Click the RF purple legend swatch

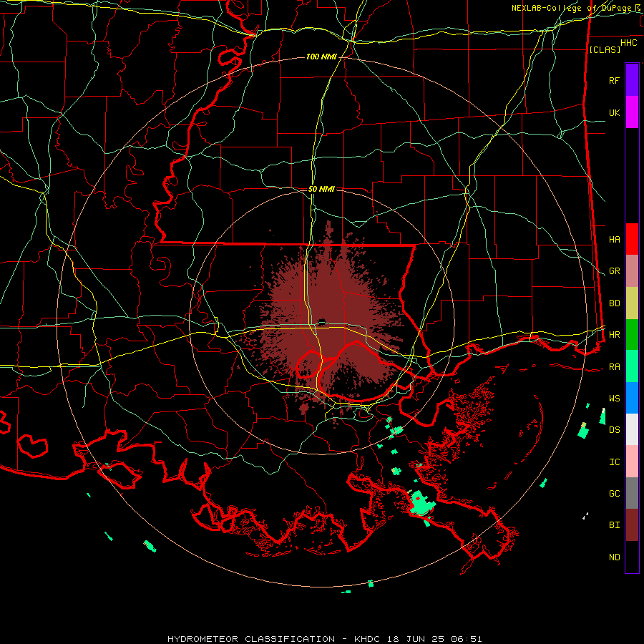(632, 80)
